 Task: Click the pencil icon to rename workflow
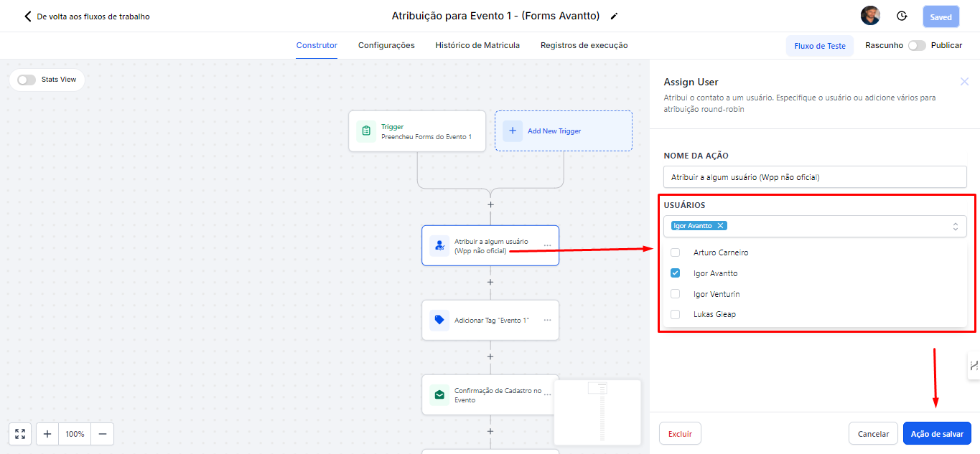tap(614, 16)
